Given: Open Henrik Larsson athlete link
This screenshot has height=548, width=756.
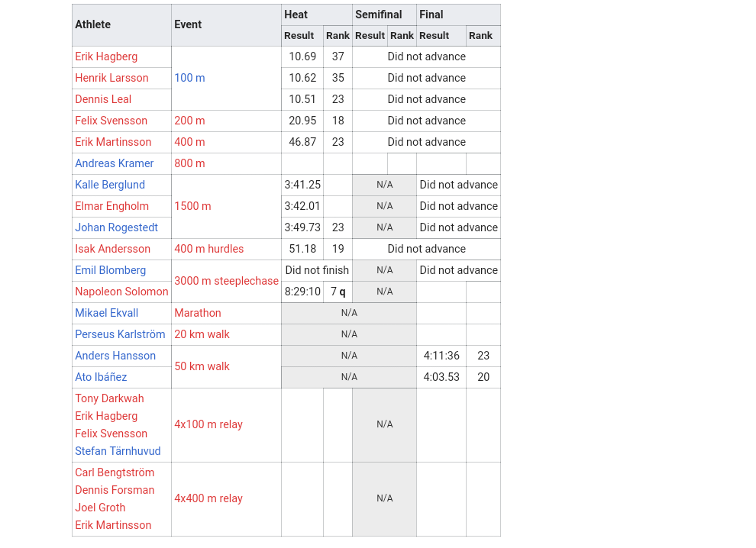Looking at the screenshot, I should click(x=111, y=78).
